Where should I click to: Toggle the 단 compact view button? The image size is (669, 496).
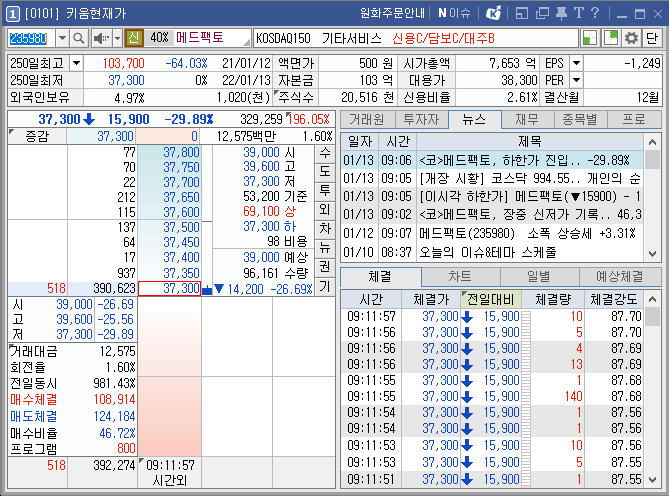coord(652,38)
